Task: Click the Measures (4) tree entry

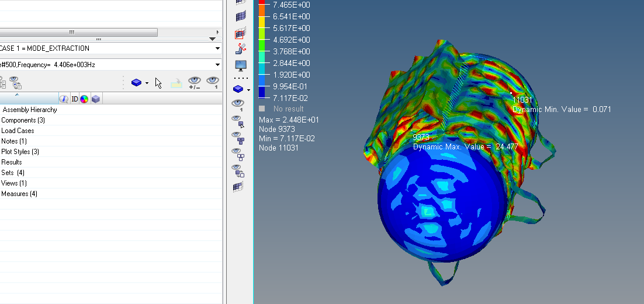Action: pyautogui.click(x=19, y=194)
